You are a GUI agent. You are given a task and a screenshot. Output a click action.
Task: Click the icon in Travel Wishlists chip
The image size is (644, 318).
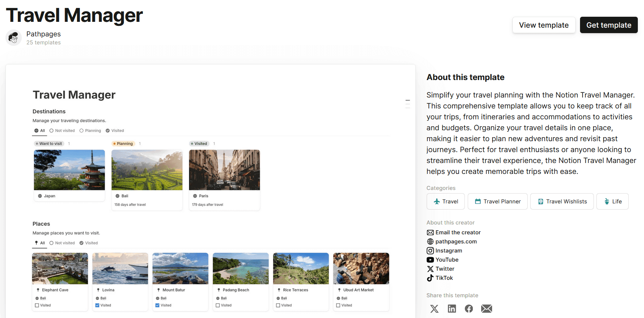coord(541,202)
